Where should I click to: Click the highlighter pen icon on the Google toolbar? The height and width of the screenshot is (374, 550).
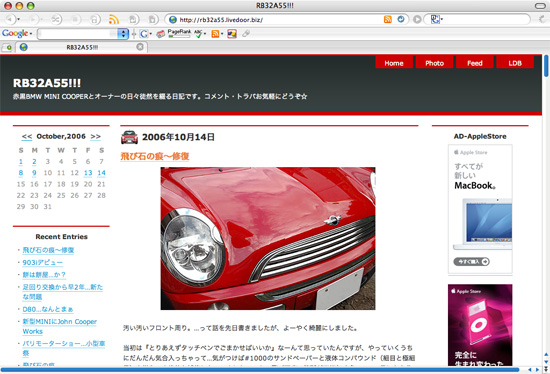(x=246, y=34)
